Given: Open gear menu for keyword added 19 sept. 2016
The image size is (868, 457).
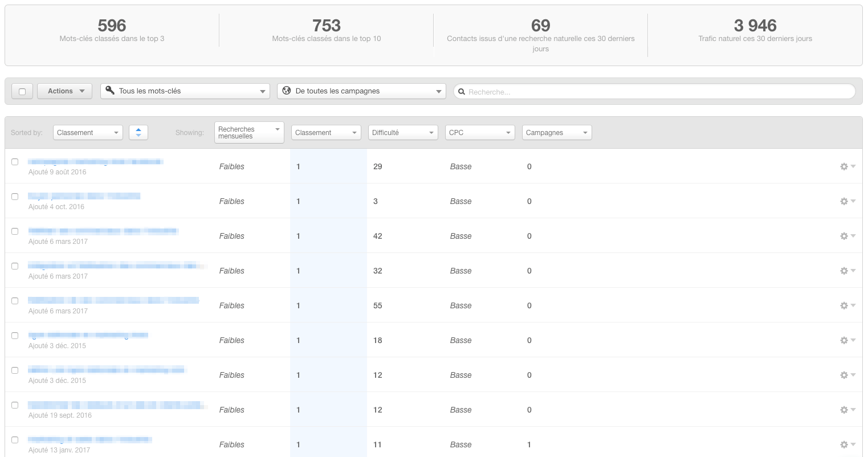Looking at the screenshot, I should (x=847, y=410).
